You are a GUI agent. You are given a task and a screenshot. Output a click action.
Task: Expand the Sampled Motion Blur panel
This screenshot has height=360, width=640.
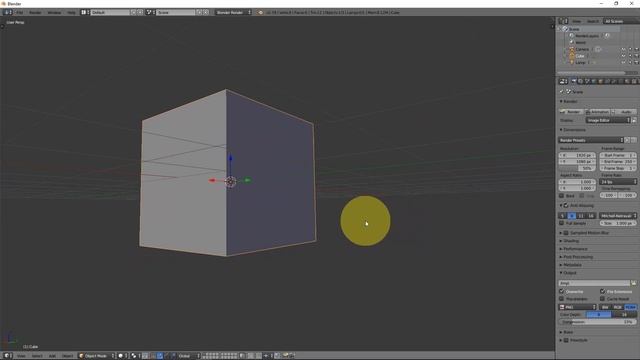click(x=584, y=233)
